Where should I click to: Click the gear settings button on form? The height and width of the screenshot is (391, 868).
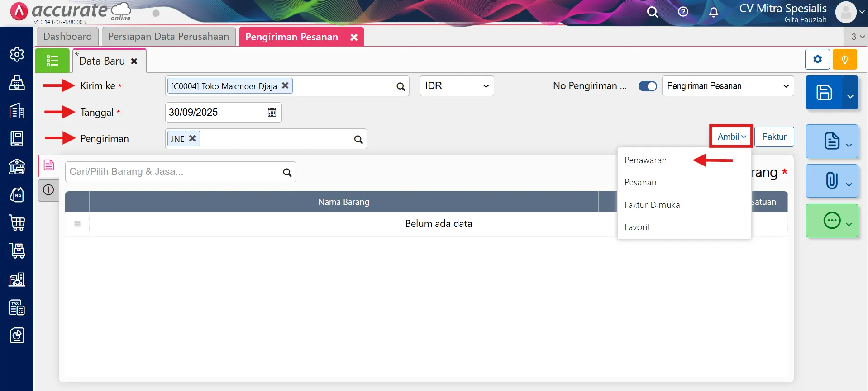817,60
